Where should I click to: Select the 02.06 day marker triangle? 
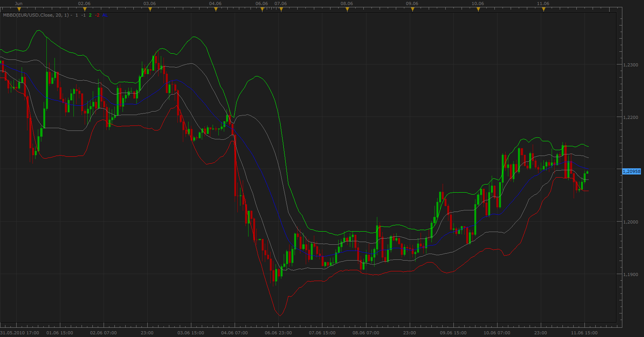[x=85, y=9]
